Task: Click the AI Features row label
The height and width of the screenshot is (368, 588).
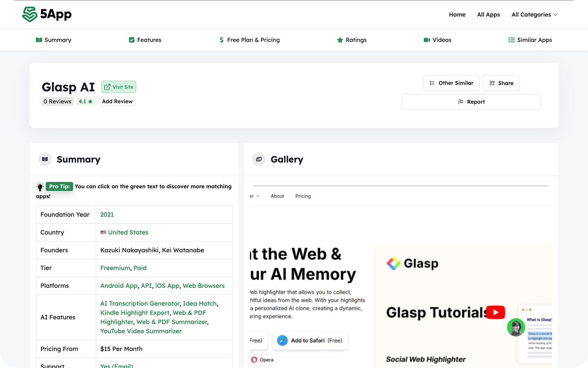Action: [58, 317]
